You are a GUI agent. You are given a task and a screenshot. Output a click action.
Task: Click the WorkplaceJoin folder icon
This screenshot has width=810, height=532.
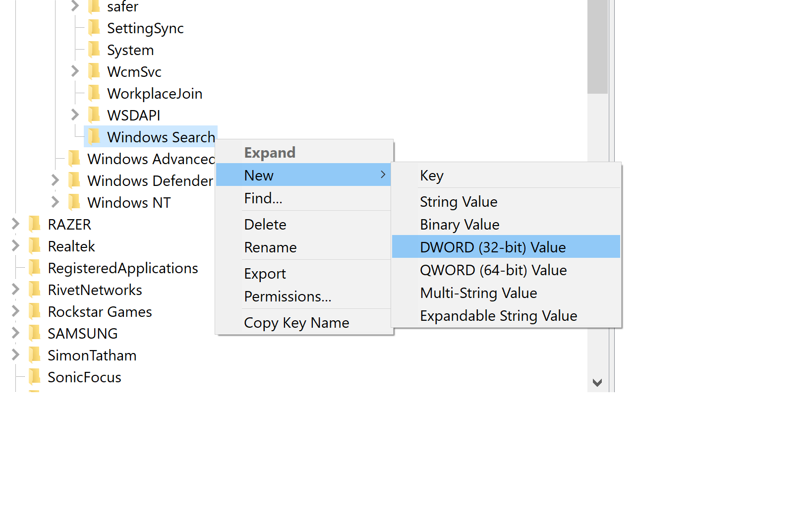94,93
